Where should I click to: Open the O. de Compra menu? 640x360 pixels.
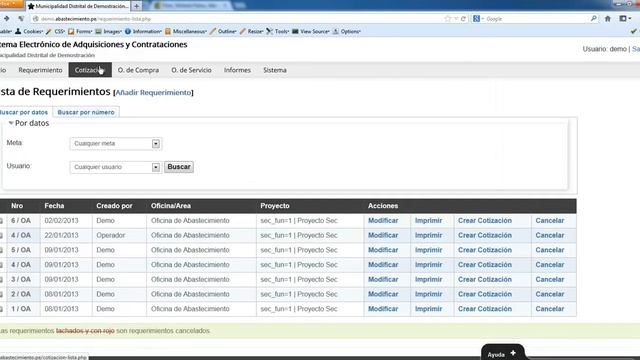pos(138,70)
